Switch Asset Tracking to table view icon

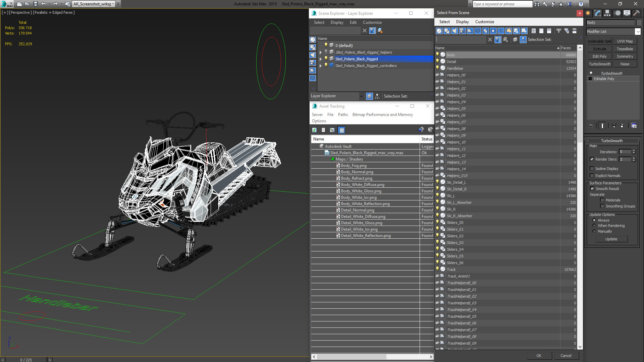[341, 130]
